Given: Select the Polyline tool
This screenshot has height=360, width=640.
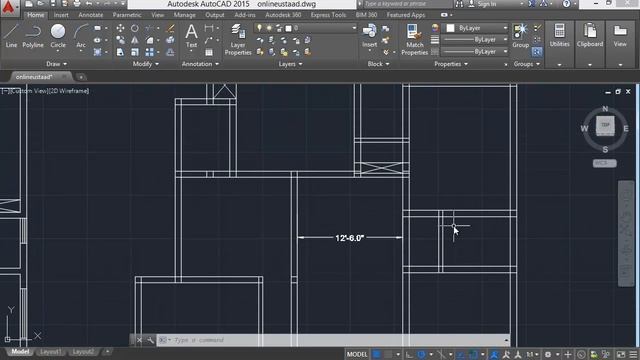Looking at the screenshot, I should [x=33, y=36].
